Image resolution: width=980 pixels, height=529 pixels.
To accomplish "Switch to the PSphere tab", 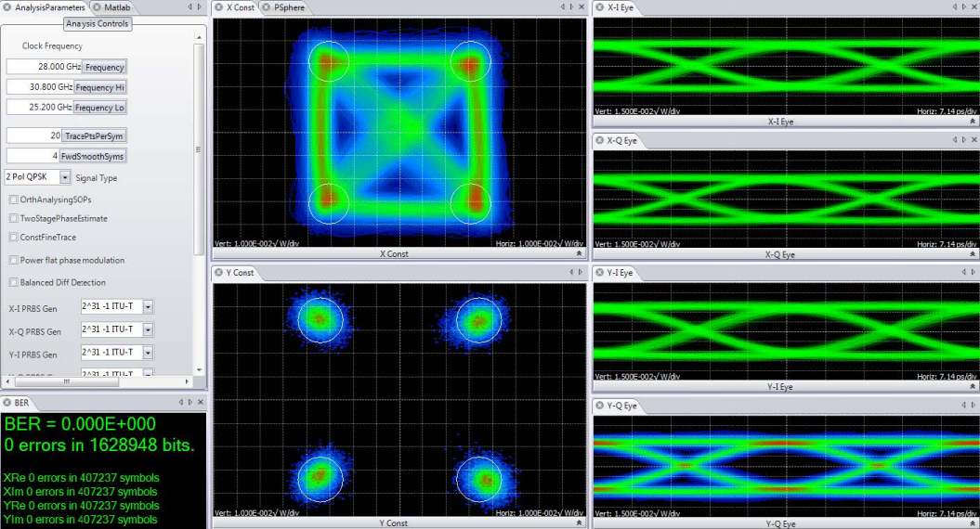I will tap(288, 7).
